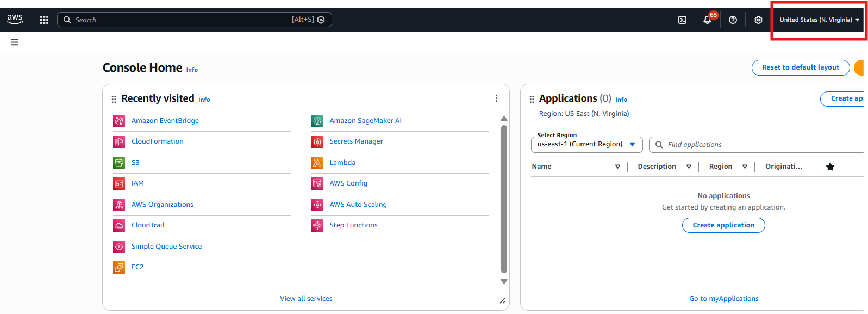Open the Lambda link
Image resolution: width=868 pixels, height=314 pixels.
coord(342,163)
